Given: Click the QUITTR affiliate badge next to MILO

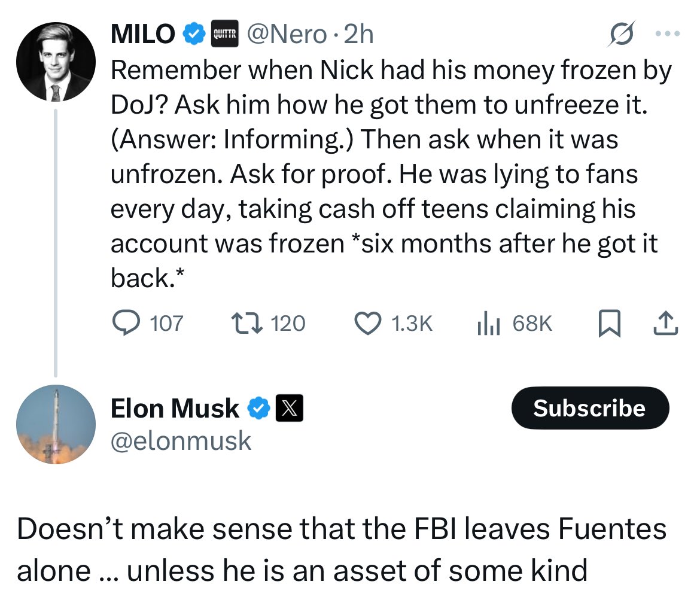Looking at the screenshot, I should (x=225, y=34).
